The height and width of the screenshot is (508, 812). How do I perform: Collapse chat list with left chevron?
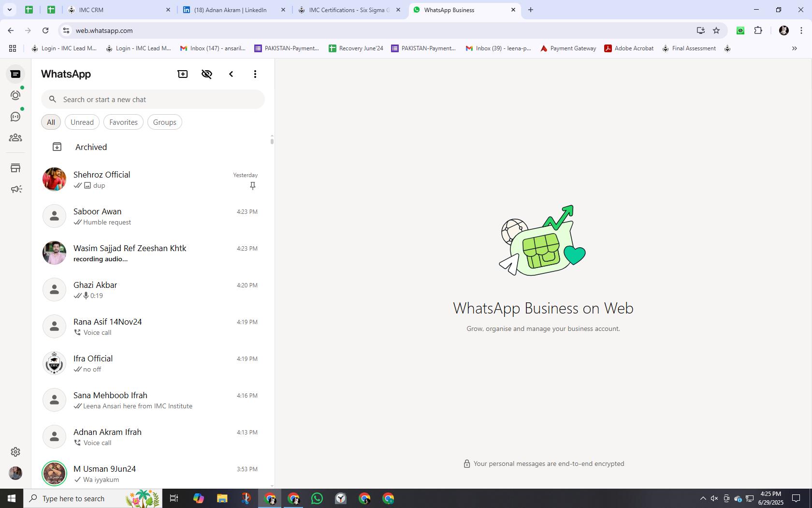pos(231,74)
